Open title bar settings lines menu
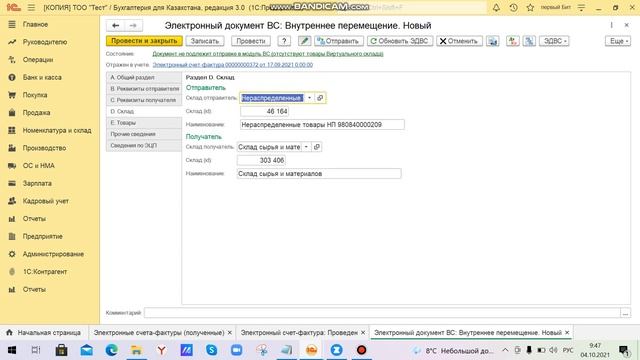The image size is (640, 360). (581, 7)
